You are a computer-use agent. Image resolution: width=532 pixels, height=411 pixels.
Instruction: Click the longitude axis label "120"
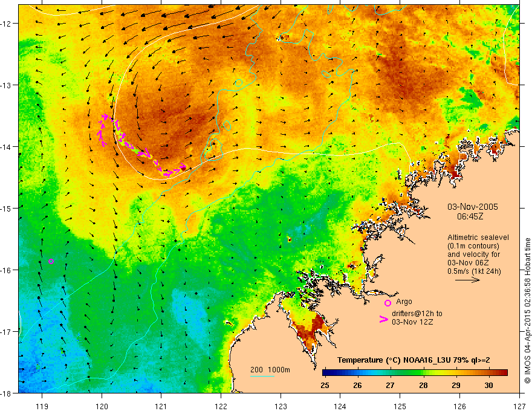(102, 406)
